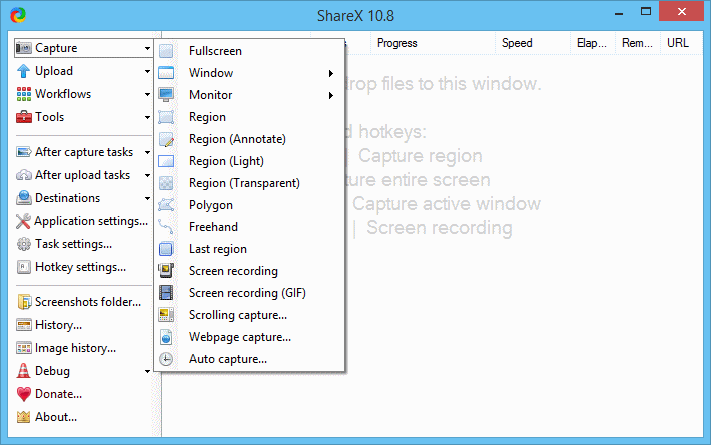The image size is (711, 445).
Task: Open the Tools dropdown arrow
Action: click(147, 117)
